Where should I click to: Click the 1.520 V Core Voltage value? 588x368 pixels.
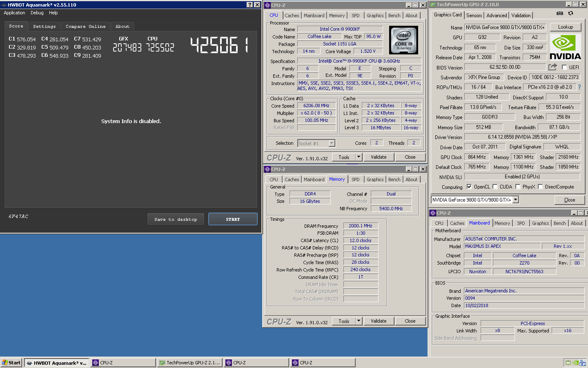pos(368,51)
